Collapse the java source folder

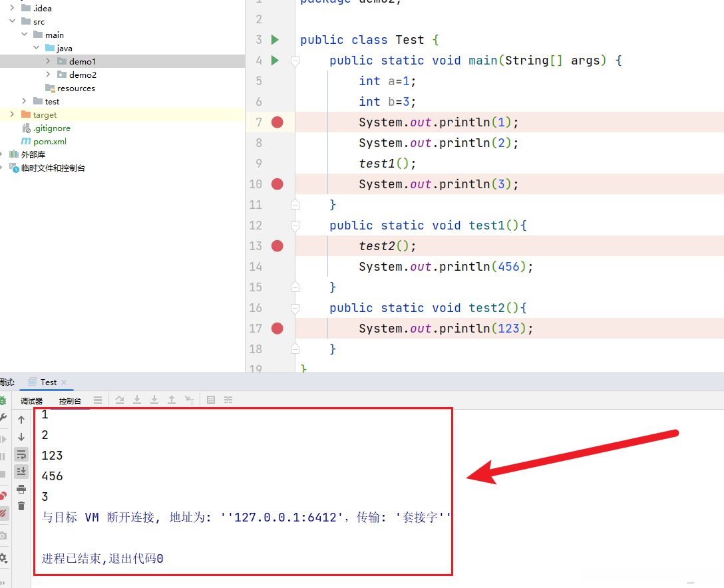click(x=37, y=48)
